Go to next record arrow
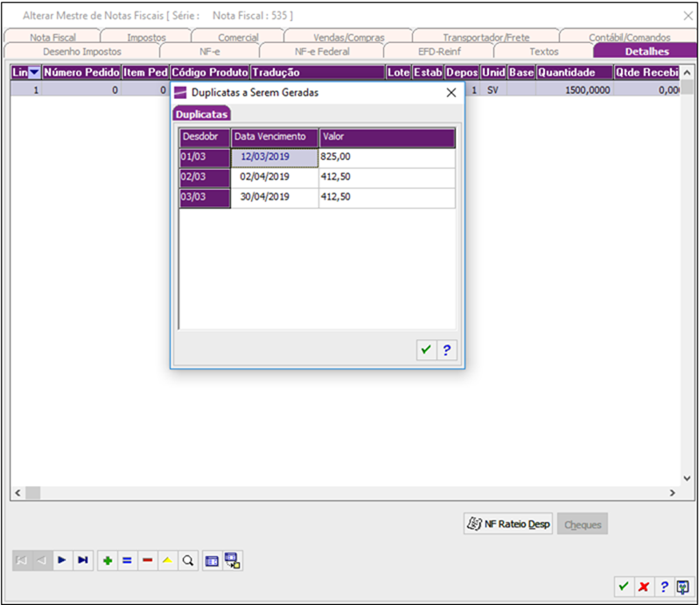 pos(62,560)
